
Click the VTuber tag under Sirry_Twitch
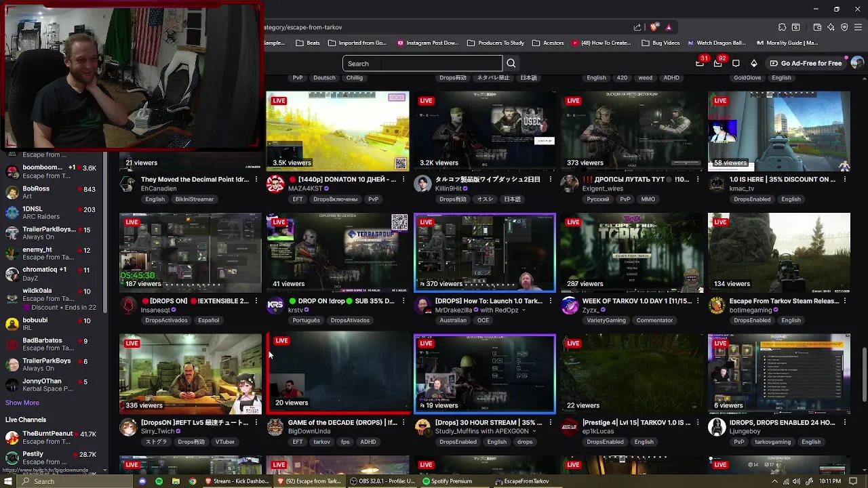[x=225, y=442]
